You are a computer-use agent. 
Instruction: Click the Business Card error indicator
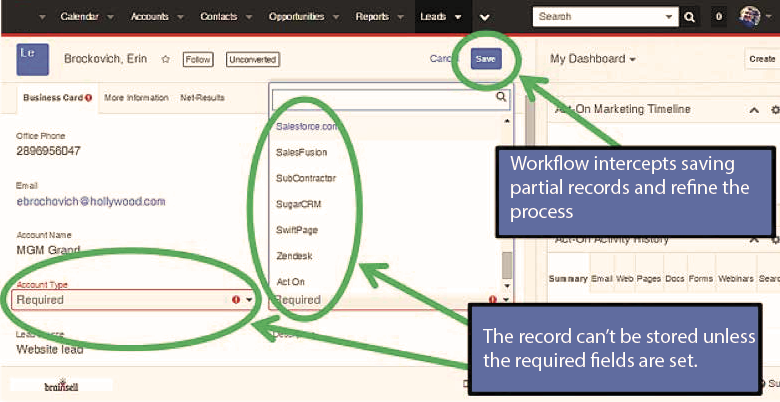coord(89,98)
